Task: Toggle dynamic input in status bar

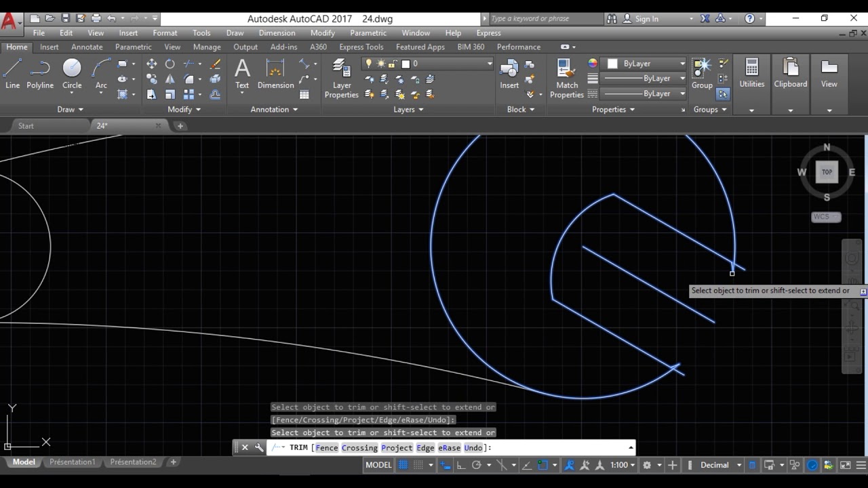Action: point(445,465)
